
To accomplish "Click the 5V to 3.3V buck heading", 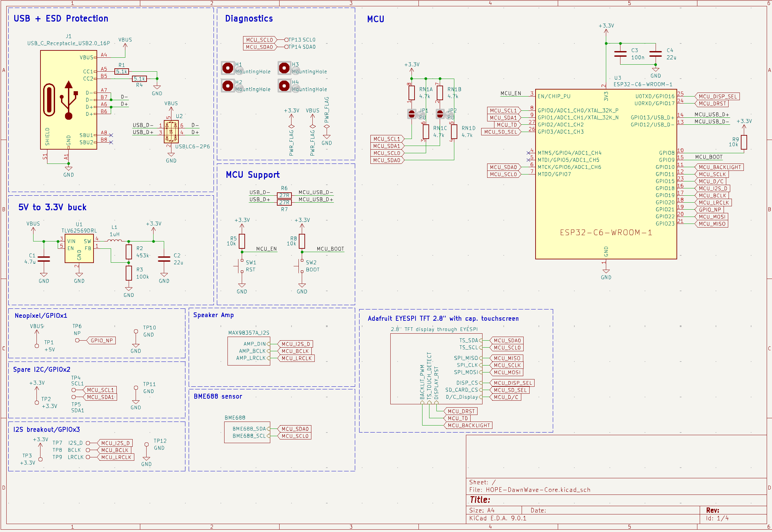I will [x=52, y=207].
